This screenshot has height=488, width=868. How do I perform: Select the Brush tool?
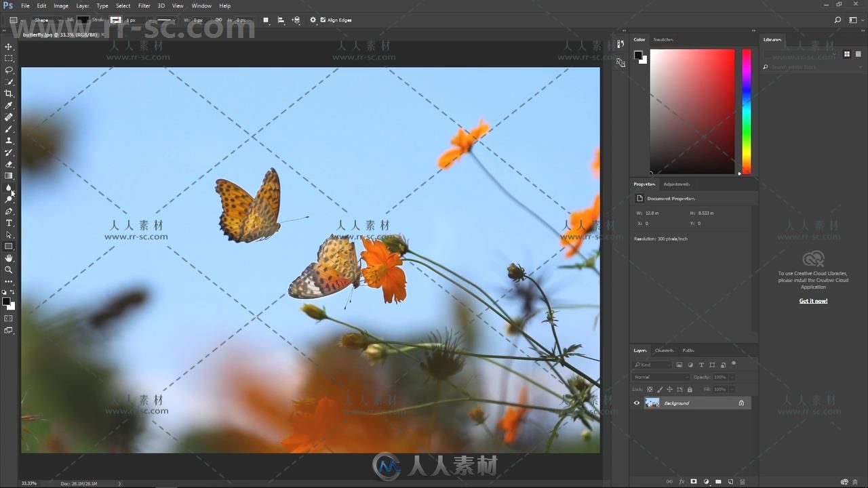(x=9, y=129)
